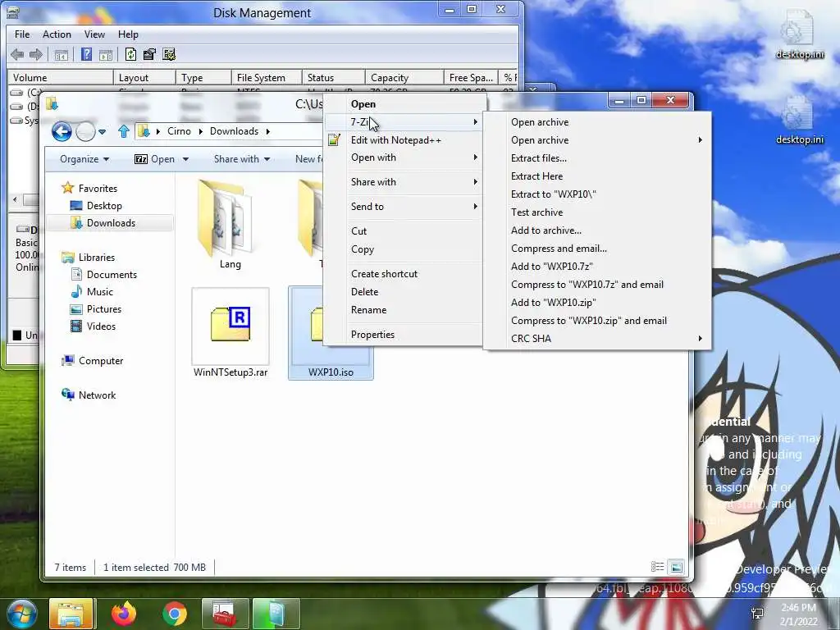This screenshot has width=840, height=630.
Task: Switch to large icons view in Explorer status bar
Action: point(677,567)
